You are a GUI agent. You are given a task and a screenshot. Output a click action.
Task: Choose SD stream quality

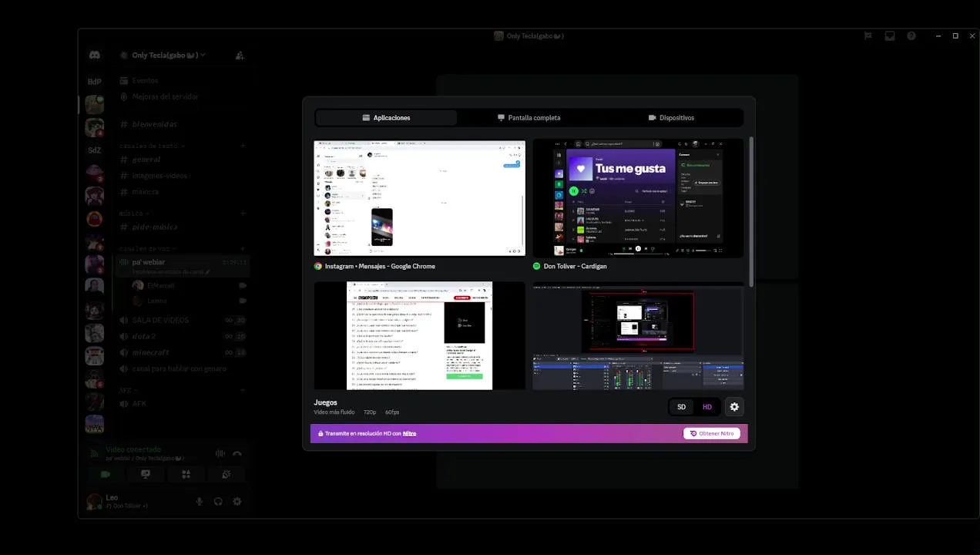(681, 407)
